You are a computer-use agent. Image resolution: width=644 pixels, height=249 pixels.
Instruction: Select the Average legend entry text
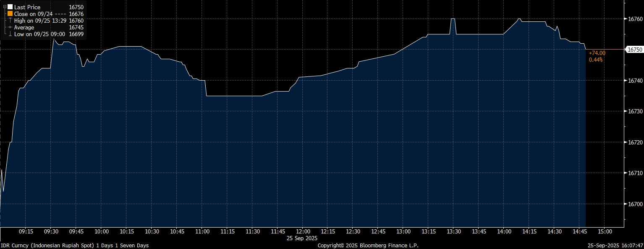tap(24, 27)
